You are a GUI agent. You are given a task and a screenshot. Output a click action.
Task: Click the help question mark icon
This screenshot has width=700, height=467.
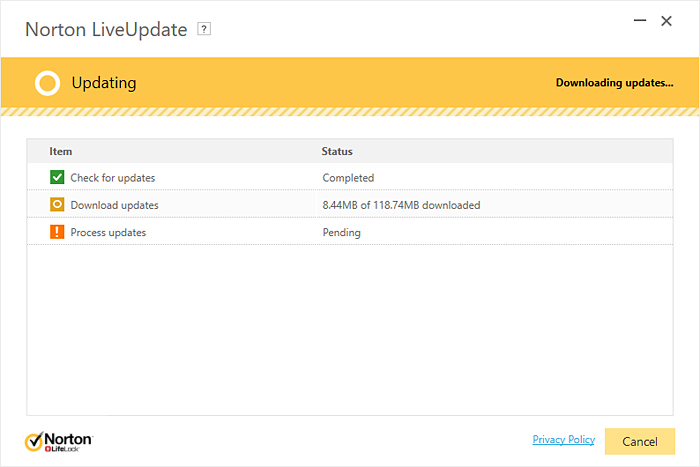[x=205, y=30]
